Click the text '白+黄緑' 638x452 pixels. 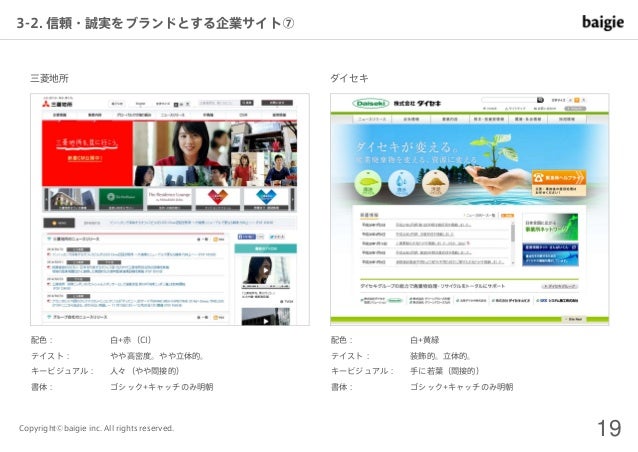click(425, 340)
